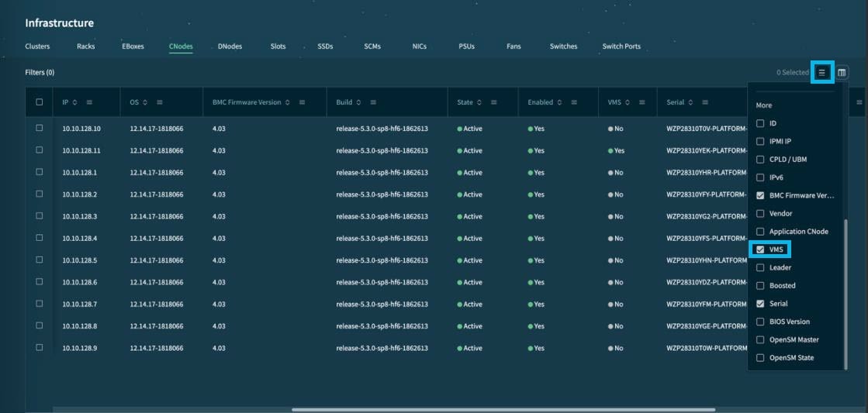Click the Active state for 10.10.128.9
Screen dimensions: 868x413
pos(469,349)
